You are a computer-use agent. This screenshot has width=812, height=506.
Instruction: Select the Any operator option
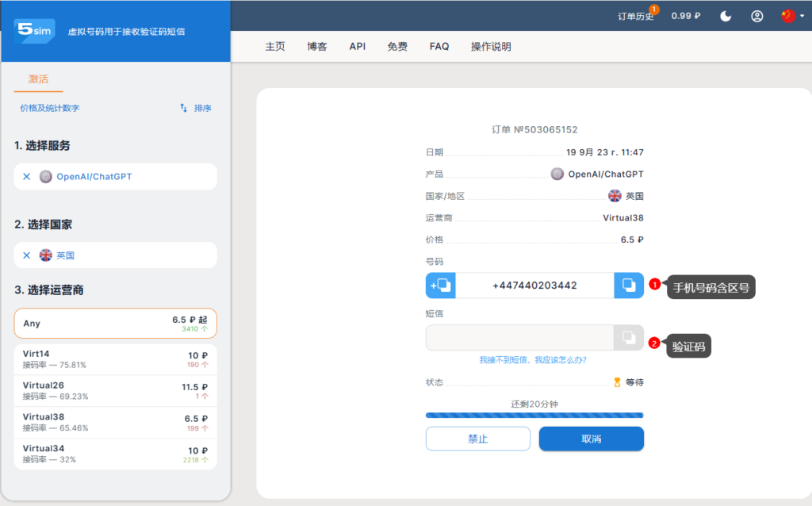click(x=115, y=324)
